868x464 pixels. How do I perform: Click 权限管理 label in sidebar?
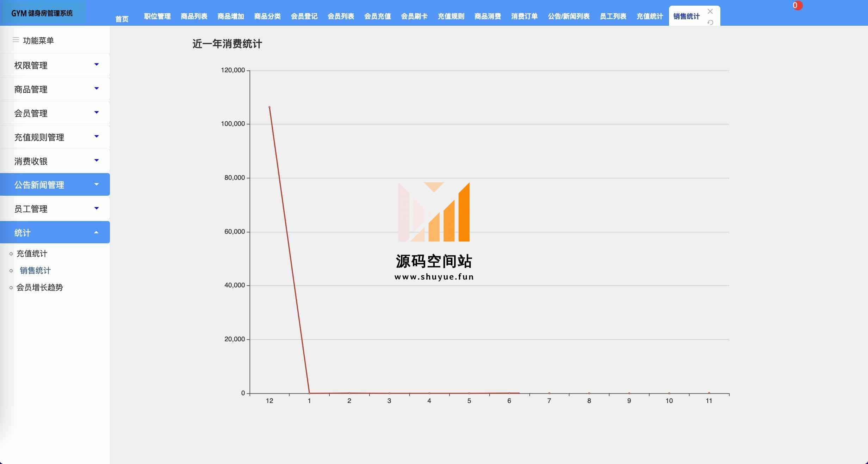coord(31,65)
